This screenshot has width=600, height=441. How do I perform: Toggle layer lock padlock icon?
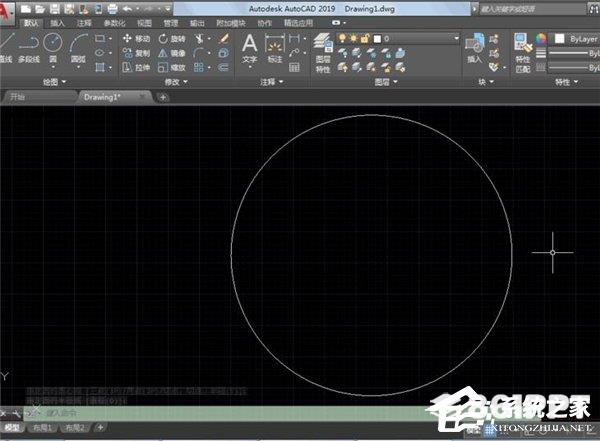[x=365, y=38]
